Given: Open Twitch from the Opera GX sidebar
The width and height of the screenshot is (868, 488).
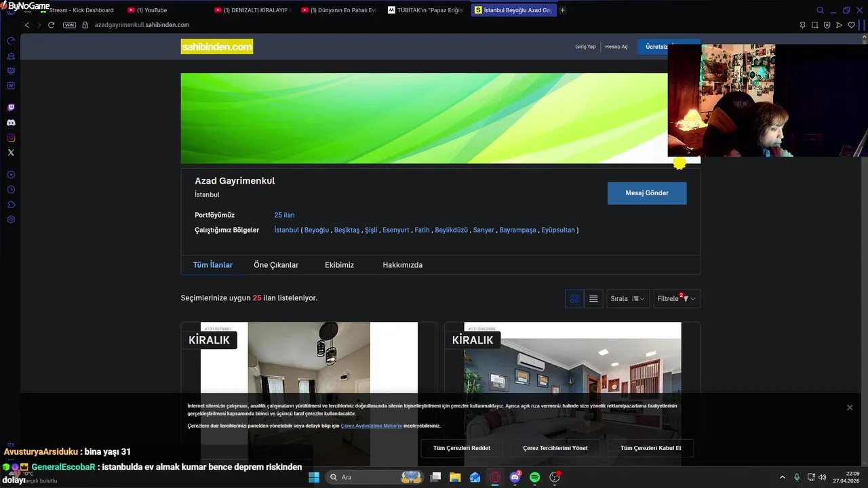Looking at the screenshot, I should pos(11,108).
